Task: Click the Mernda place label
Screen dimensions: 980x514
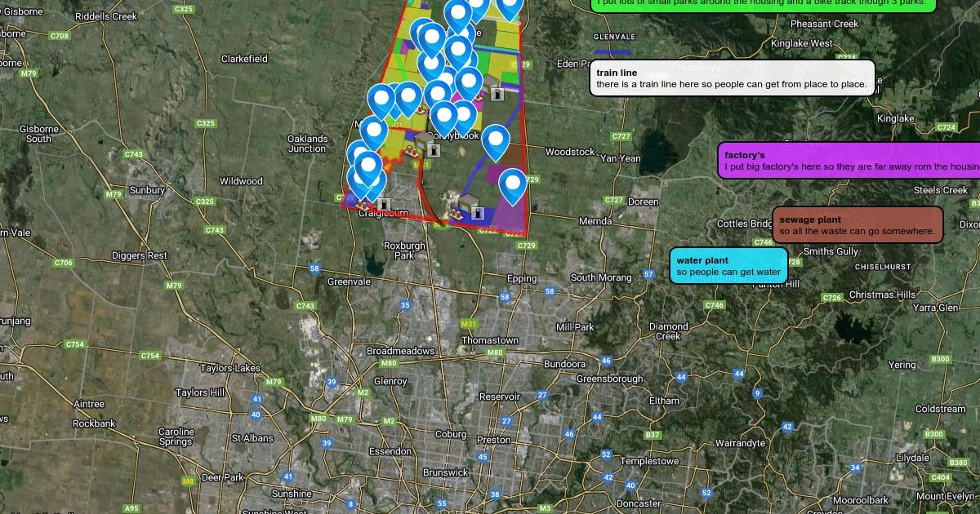Action: tap(595, 222)
